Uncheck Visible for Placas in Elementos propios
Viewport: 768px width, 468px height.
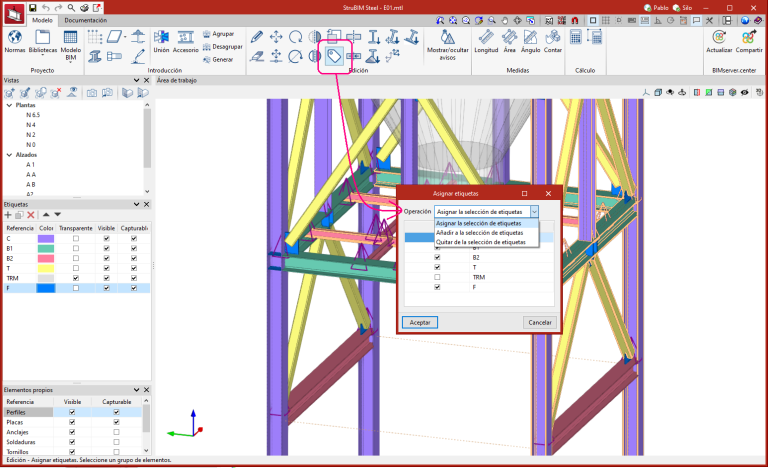pos(72,422)
